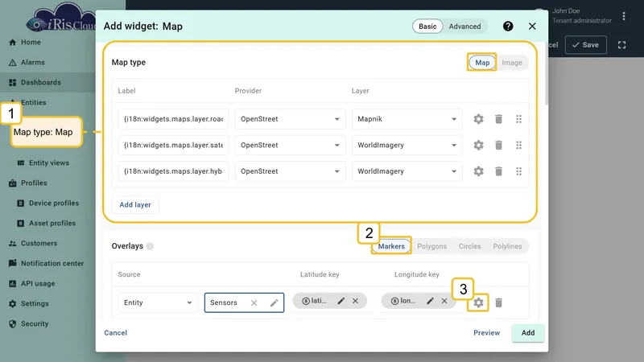
Task: Open the Entity source dropdown
Action: 158,303
